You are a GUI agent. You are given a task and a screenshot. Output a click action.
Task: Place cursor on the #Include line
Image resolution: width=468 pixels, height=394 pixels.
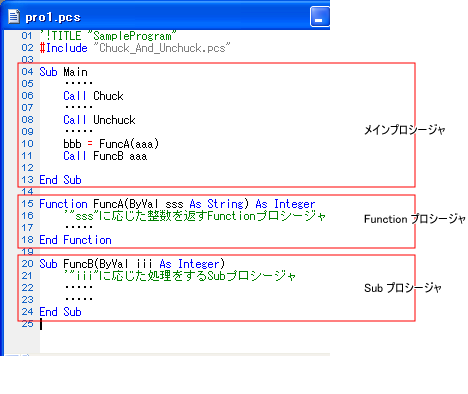pos(135,48)
